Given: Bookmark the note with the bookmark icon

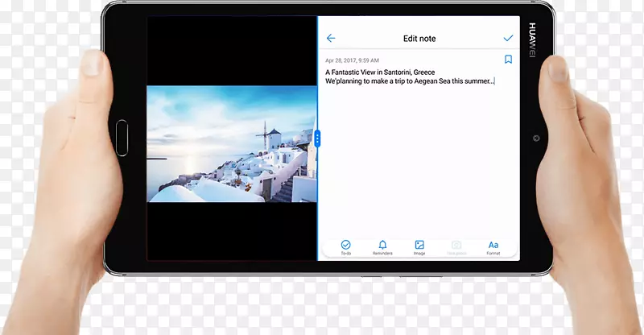Looking at the screenshot, I should point(508,60).
